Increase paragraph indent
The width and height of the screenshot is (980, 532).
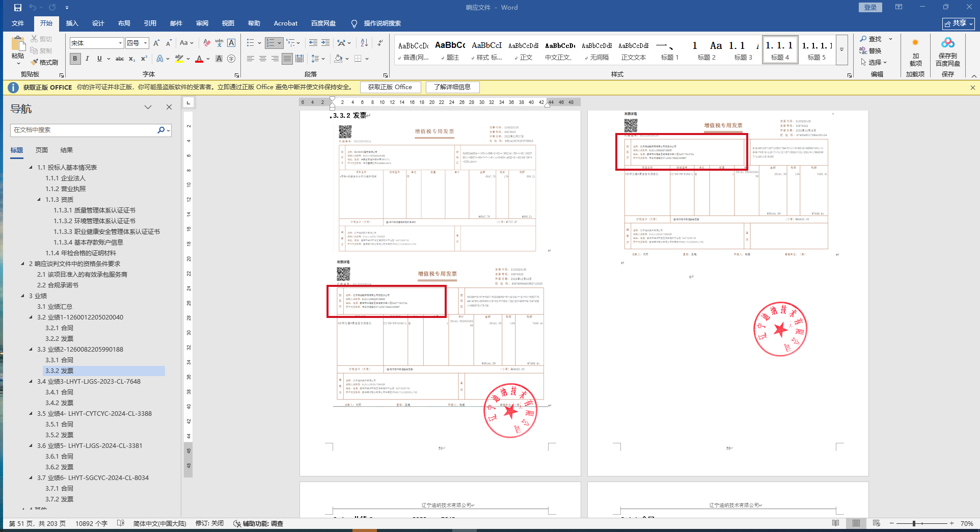click(x=325, y=43)
